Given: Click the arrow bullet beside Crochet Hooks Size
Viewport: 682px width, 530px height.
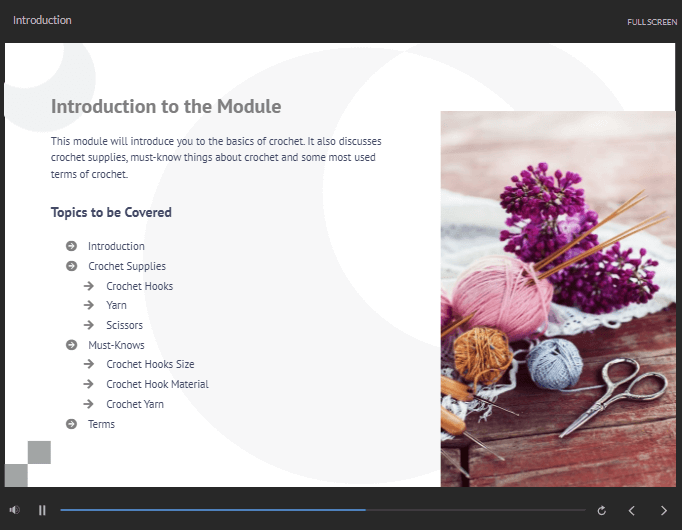Looking at the screenshot, I should [x=89, y=364].
